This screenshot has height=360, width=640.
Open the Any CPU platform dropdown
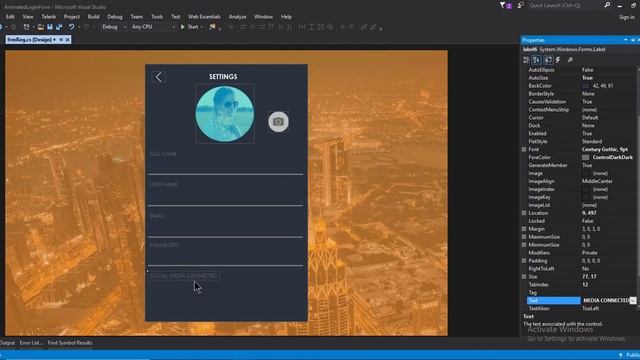[x=153, y=27]
